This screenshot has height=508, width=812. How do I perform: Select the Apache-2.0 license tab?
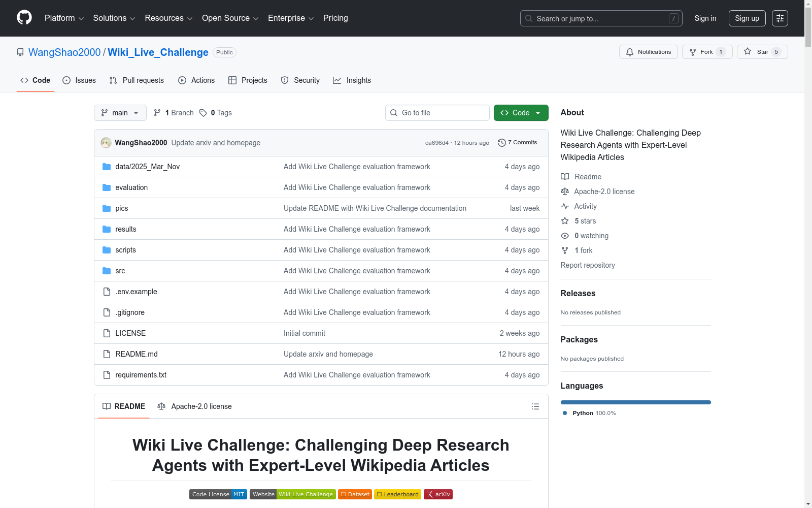[195, 406]
